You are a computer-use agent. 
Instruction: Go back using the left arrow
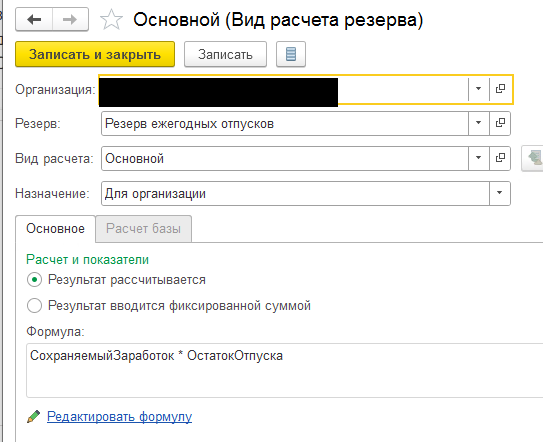[x=34, y=19]
